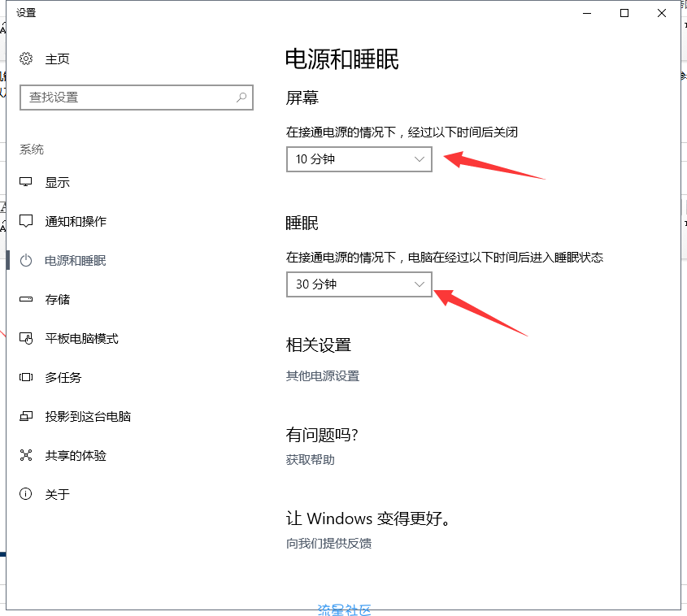
Task: Open 其他电源设置 link
Action: pyautogui.click(x=323, y=376)
